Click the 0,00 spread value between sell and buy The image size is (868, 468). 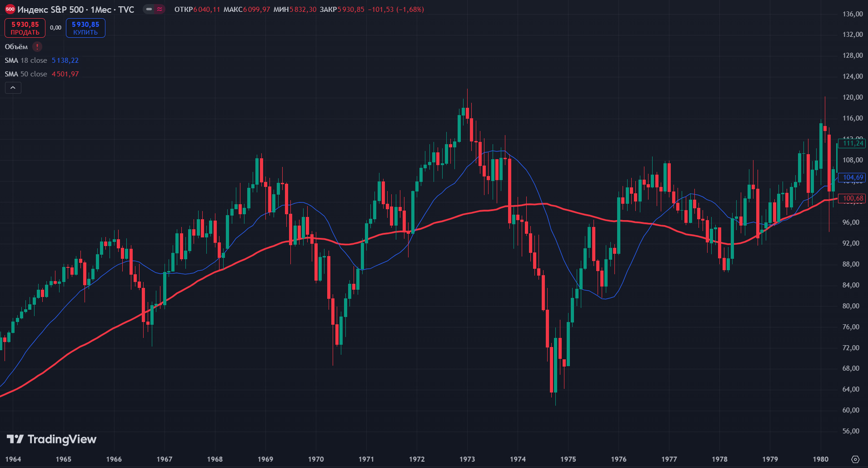tap(55, 28)
